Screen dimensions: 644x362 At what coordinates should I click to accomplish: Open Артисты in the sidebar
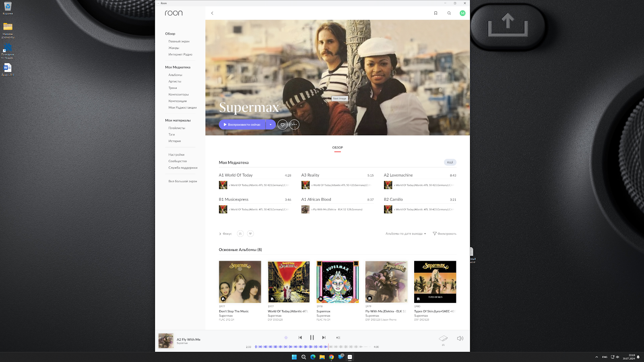[x=175, y=81]
